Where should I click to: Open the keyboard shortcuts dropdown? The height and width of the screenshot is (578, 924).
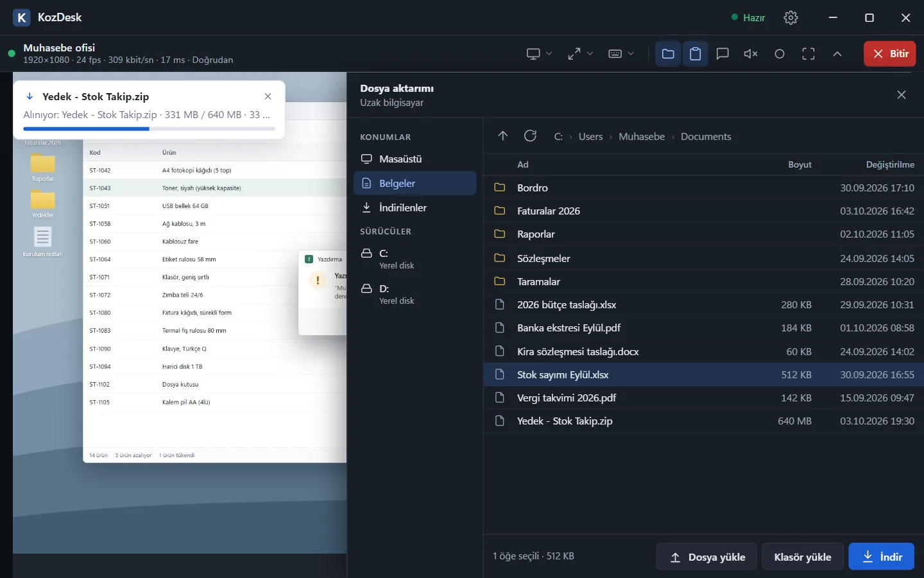(621, 54)
